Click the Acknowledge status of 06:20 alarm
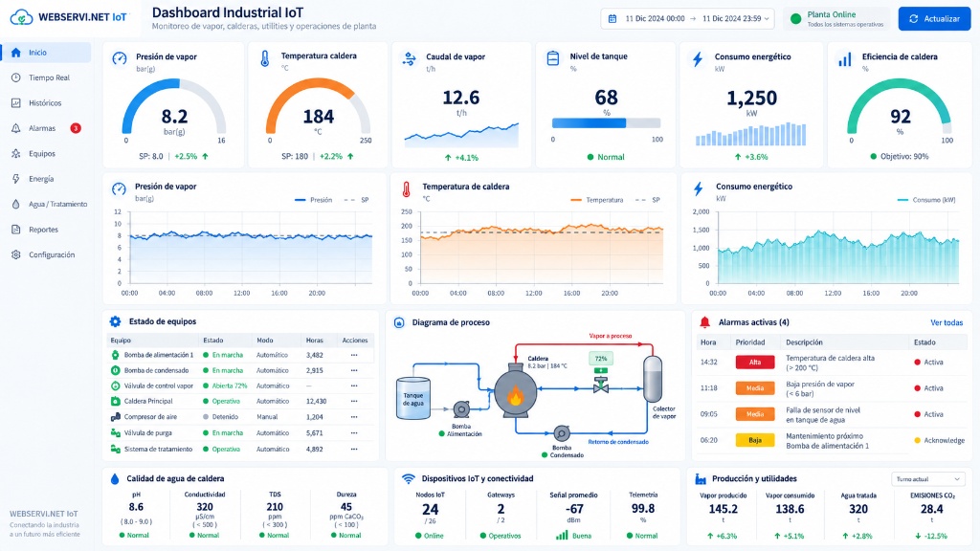The image size is (980, 551). click(940, 440)
